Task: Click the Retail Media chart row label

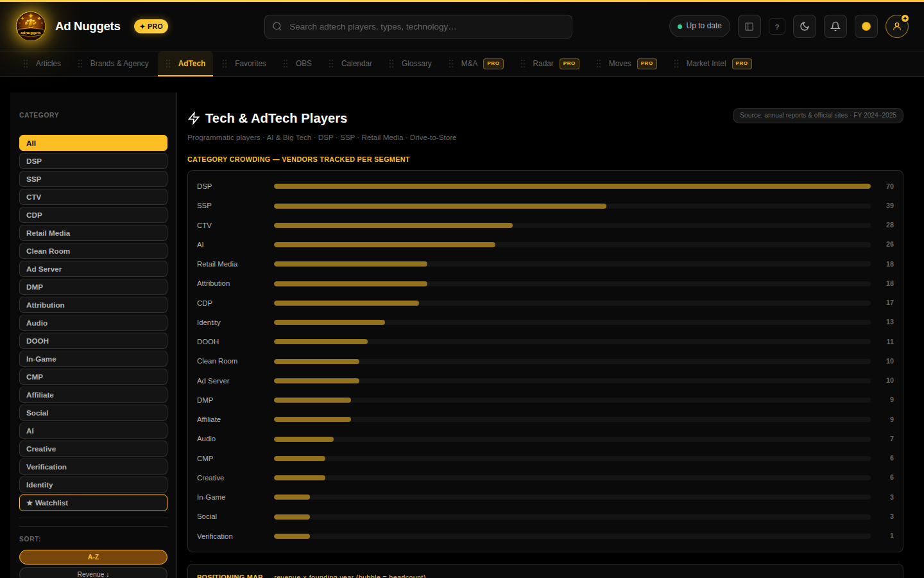Action: pyautogui.click(x=217, y=264)
